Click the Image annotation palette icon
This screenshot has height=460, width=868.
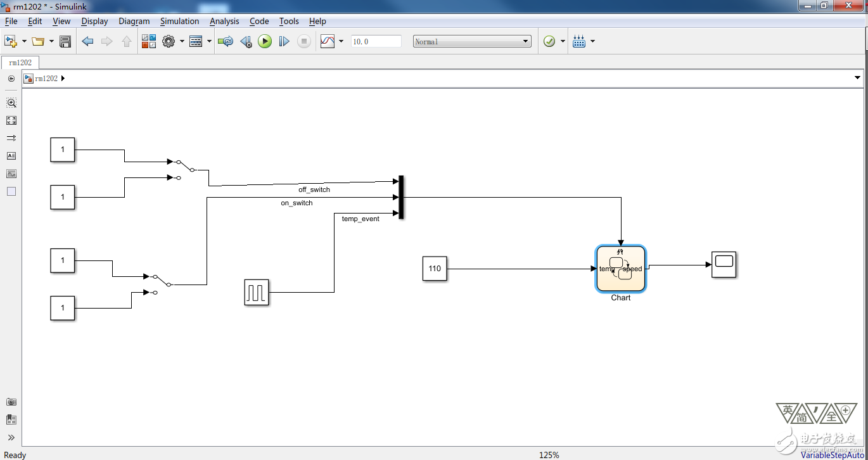[11, 174]
